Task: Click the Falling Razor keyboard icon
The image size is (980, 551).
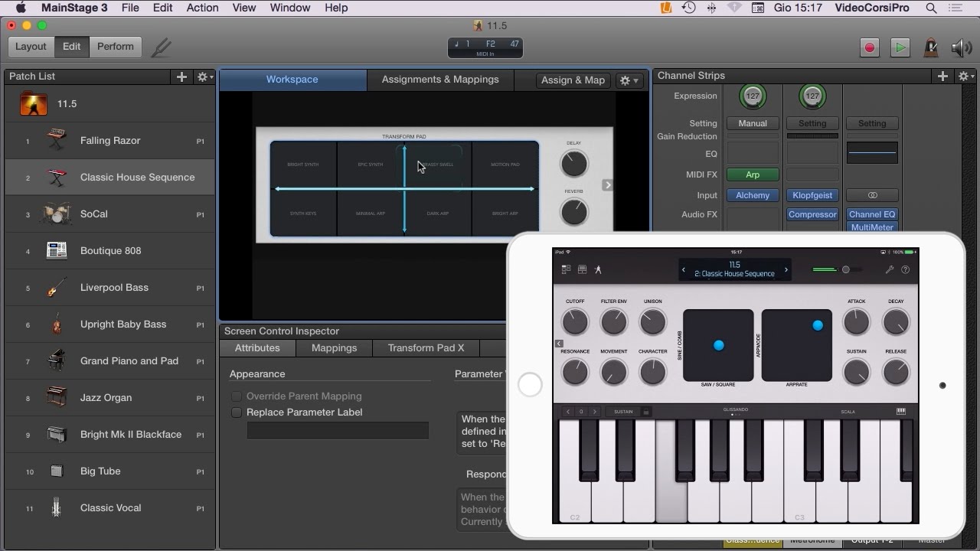Action: [x=57, y=140]
